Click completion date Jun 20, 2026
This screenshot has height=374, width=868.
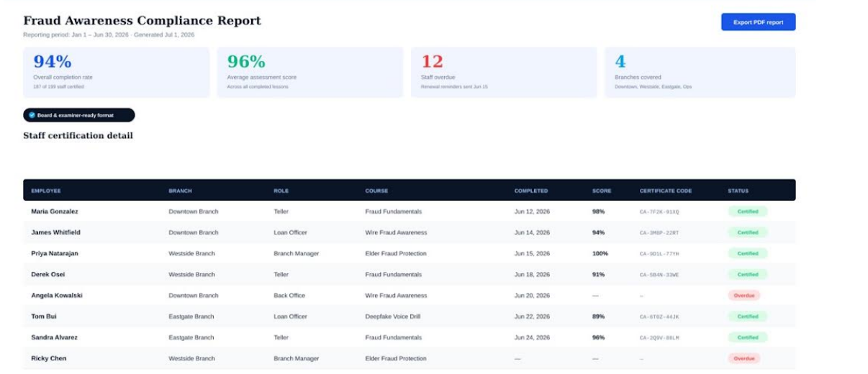tap(532, 295)
